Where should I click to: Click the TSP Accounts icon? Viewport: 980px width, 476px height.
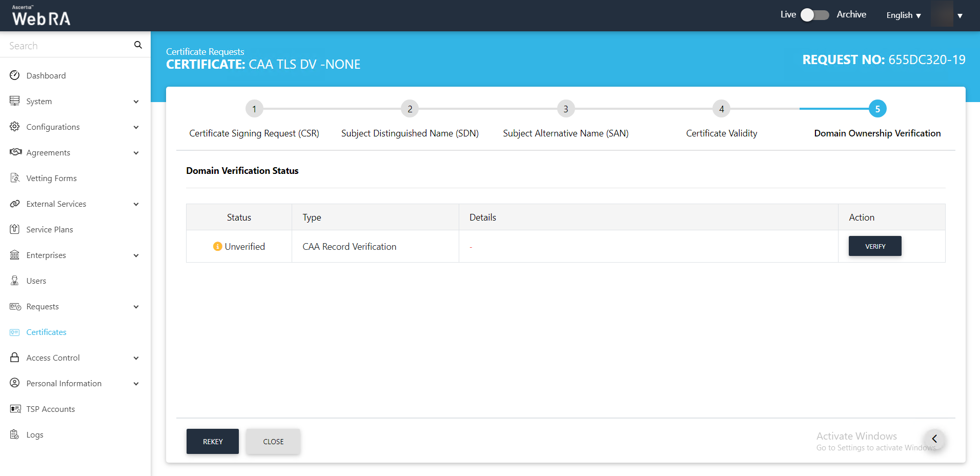[x=15, y=409]
